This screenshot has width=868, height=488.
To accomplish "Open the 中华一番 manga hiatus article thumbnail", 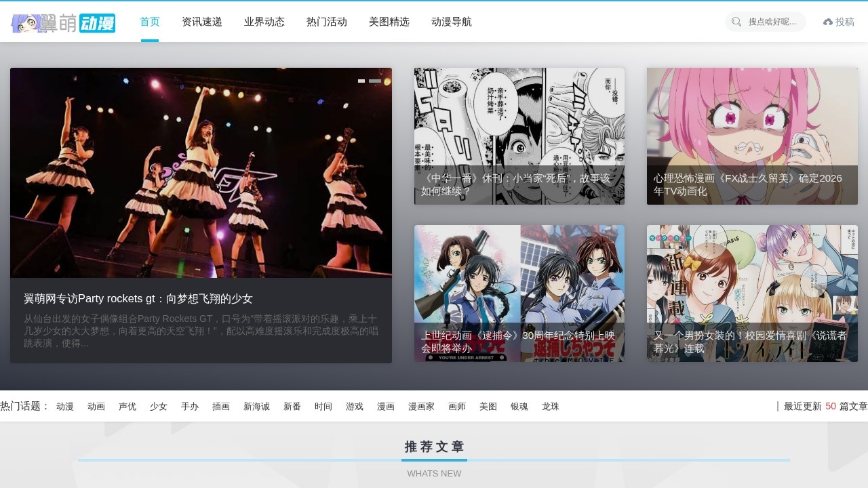I will [519, 136].
